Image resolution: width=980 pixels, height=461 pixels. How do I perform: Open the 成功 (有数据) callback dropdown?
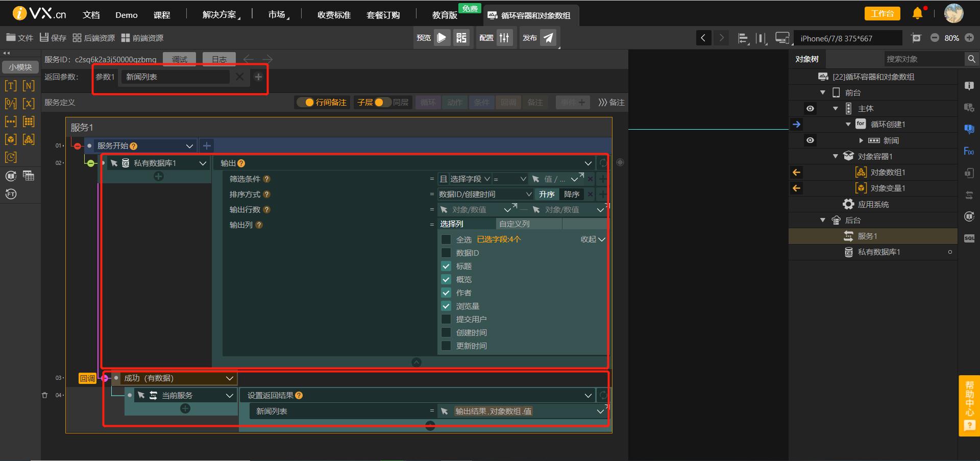click(230, 378)
